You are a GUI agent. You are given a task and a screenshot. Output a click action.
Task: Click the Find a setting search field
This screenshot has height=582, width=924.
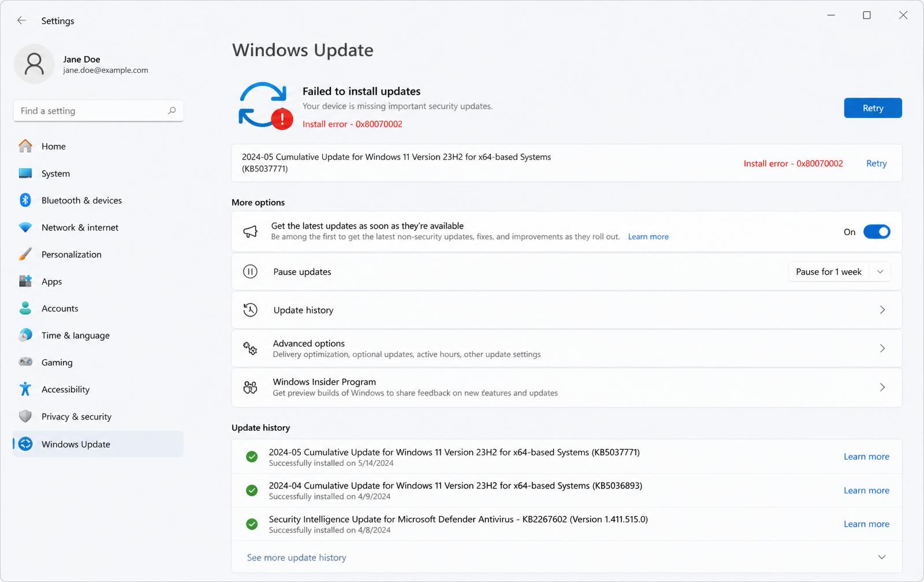pyautogui.click(x=98, y=110)
